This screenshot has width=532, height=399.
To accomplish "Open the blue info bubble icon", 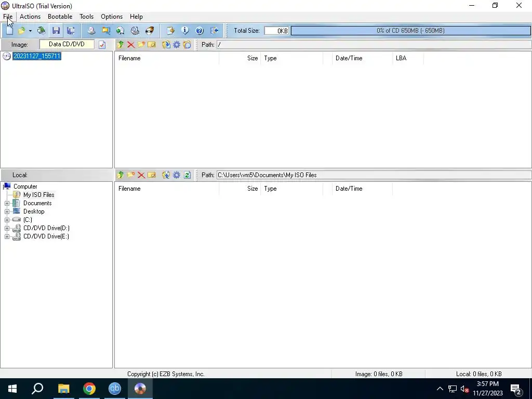I will pyautogui.click(x=185, y=31).
